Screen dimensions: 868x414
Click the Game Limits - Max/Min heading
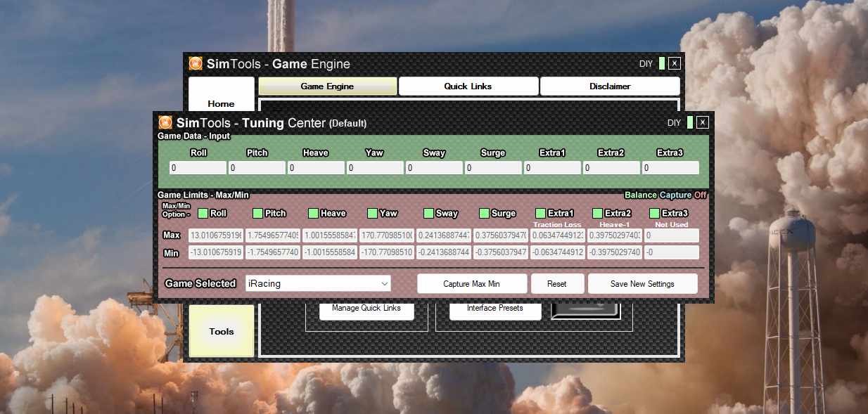pos(203,195)
